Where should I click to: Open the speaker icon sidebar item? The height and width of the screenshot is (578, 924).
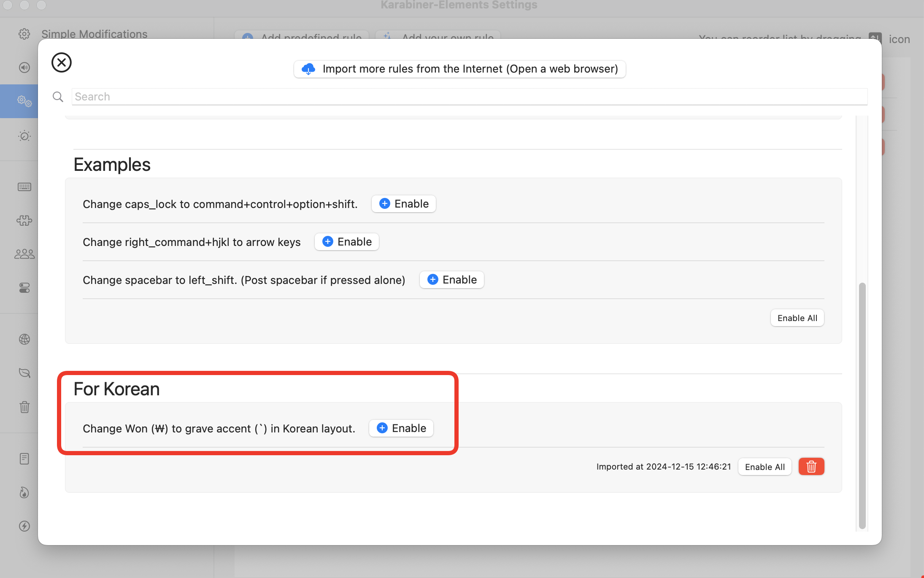coord(24,68)
